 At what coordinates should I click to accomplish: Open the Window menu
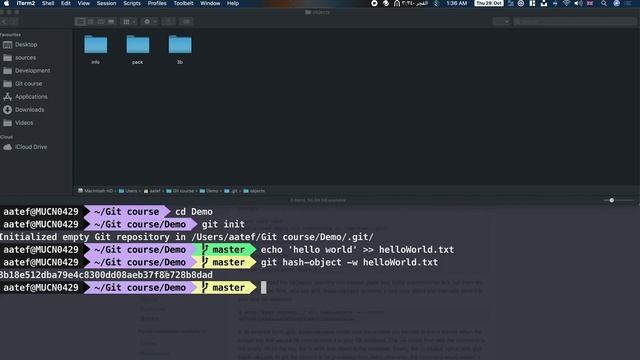(x=210, y=3)
